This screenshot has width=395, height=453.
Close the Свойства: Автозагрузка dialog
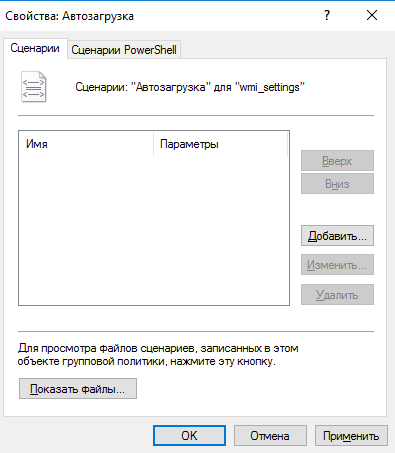(x=372, y=15)
